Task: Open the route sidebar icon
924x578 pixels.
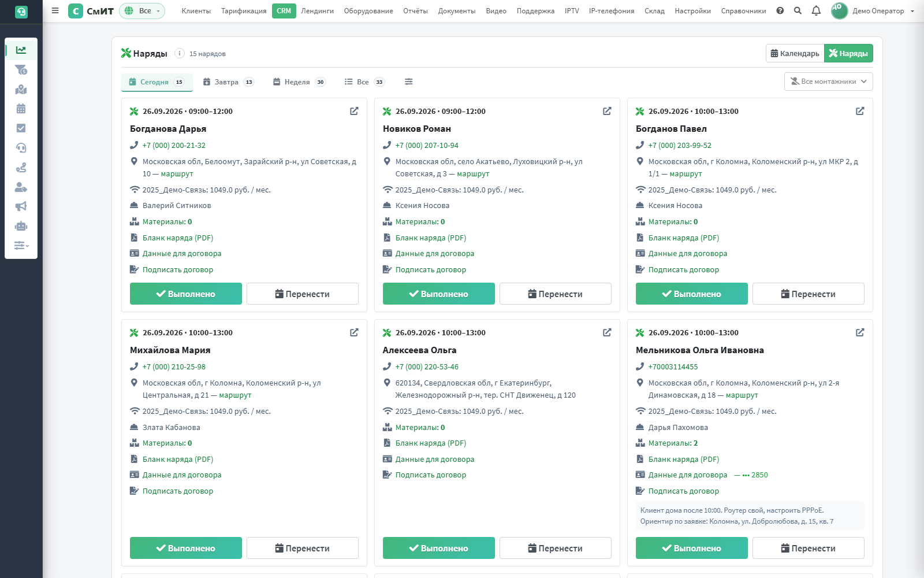Action: pyautogui.click(x=21, y=168)
